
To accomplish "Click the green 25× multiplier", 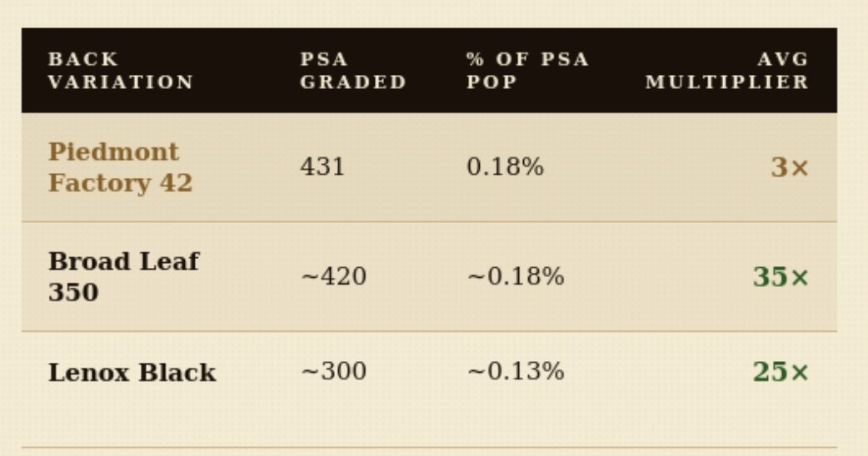I will click(781, 372).
